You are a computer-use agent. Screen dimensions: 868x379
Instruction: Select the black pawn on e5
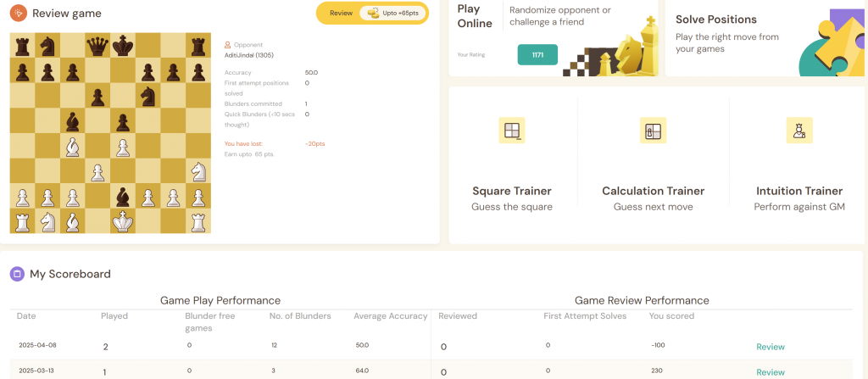pyautogui.click(x=123, y=121)
